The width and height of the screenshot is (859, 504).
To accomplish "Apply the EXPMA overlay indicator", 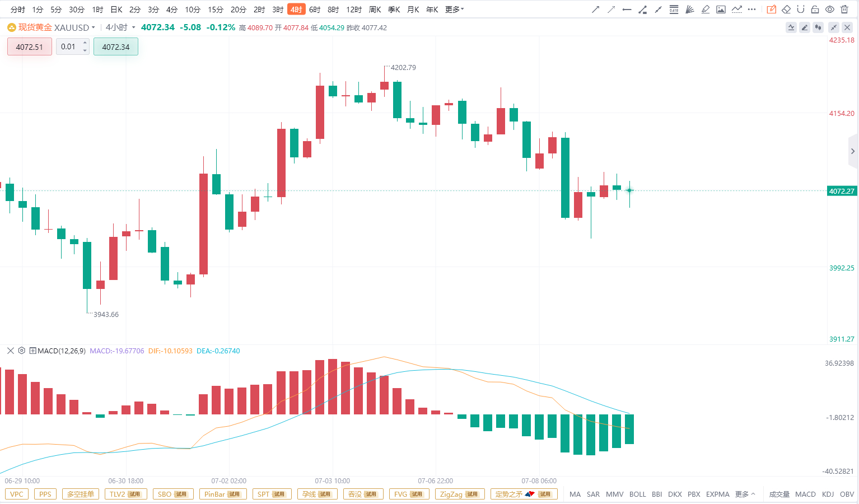I will click(718, 494).
